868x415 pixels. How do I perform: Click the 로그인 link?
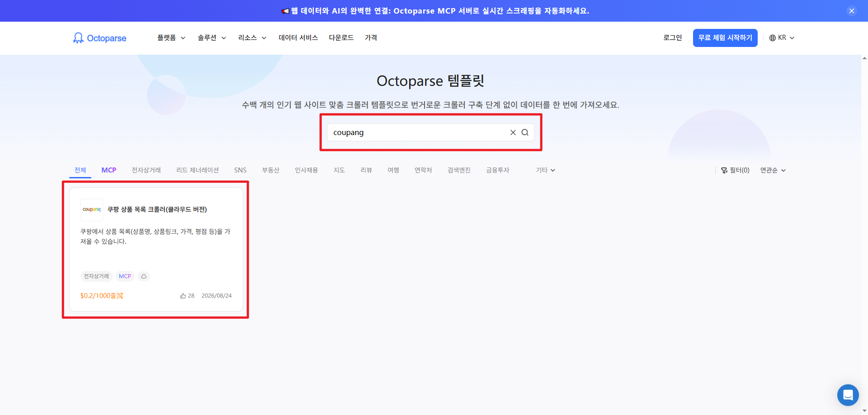click(x=673, y=38)
